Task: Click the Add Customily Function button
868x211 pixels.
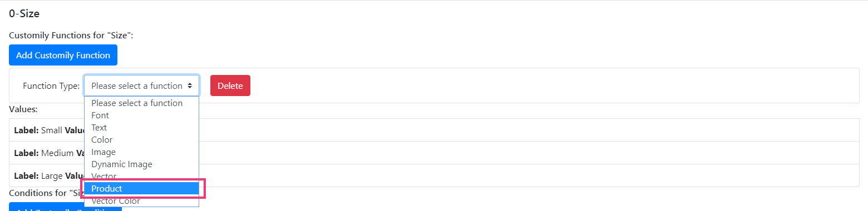Action: click(x=63, y=55)
